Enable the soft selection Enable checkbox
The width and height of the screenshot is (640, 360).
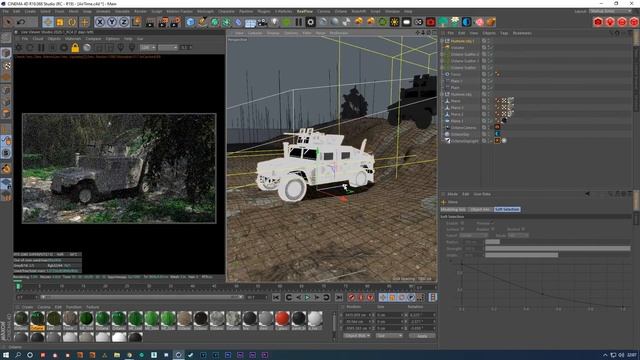pyautogui.click(x=462, y=223)
